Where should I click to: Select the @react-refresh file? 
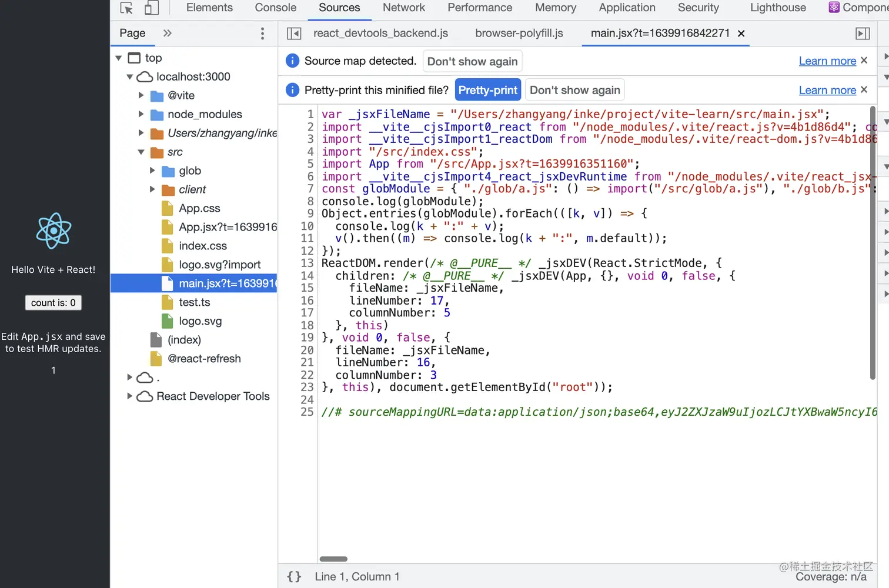pyautogui.click(x=204, y=359)
